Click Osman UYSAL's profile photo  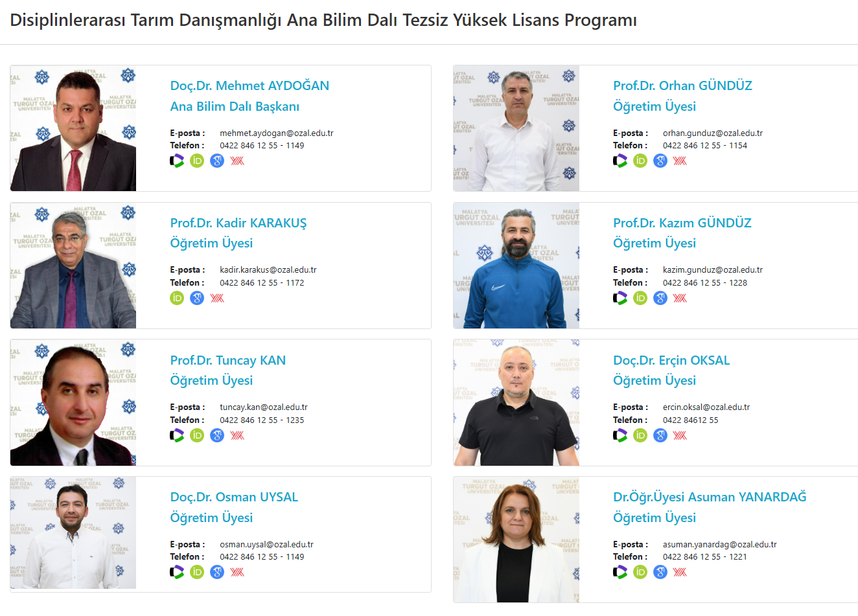point(73,532)
